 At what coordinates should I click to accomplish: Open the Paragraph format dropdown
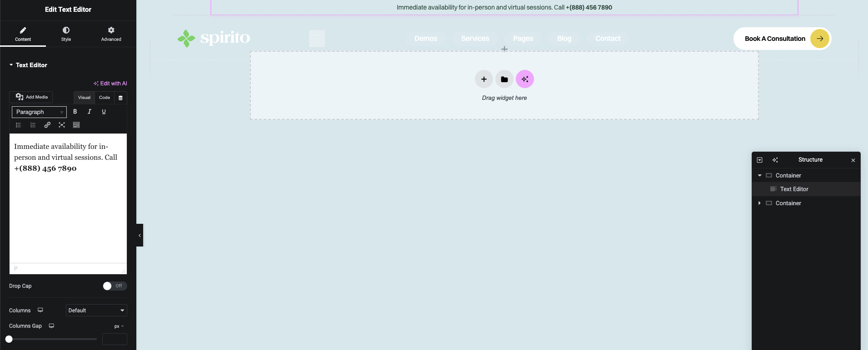click(39, 112)
